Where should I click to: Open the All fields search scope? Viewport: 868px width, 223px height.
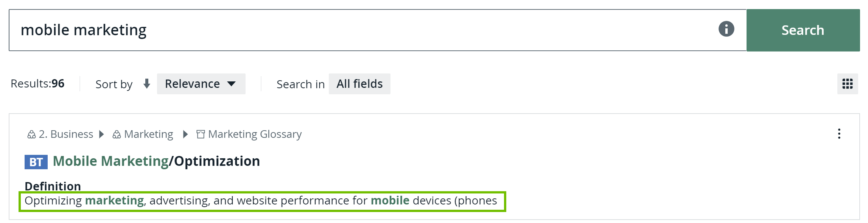click(x=359, y=84)
